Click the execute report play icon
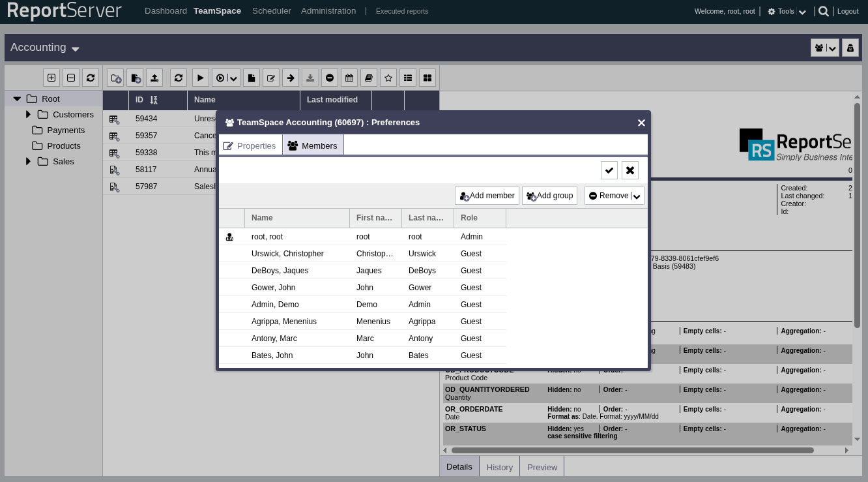This screenshot has height=482, width=868. (x=200, y=78)
